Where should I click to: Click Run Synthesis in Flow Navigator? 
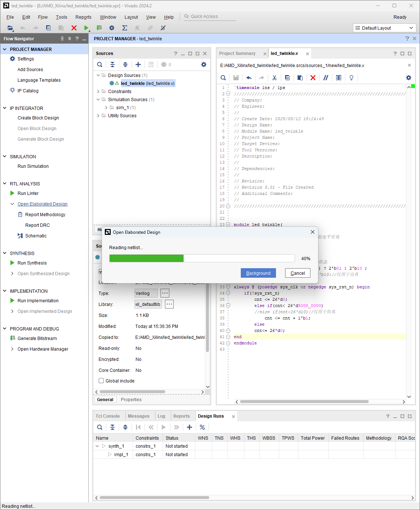[32, 263]
